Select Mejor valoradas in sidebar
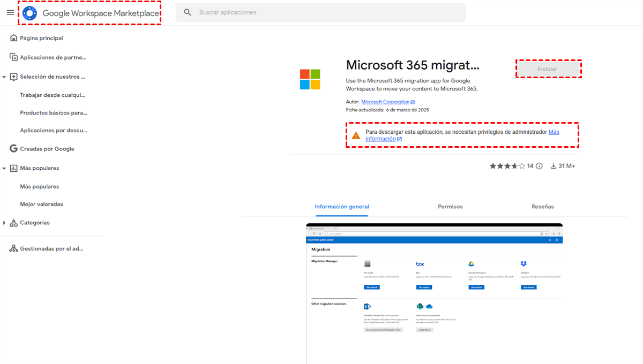The image size is (643, 364). 42,204
